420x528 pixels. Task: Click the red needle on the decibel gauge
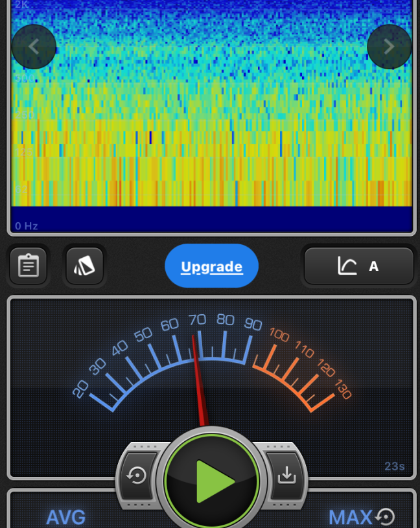[198, 382]
